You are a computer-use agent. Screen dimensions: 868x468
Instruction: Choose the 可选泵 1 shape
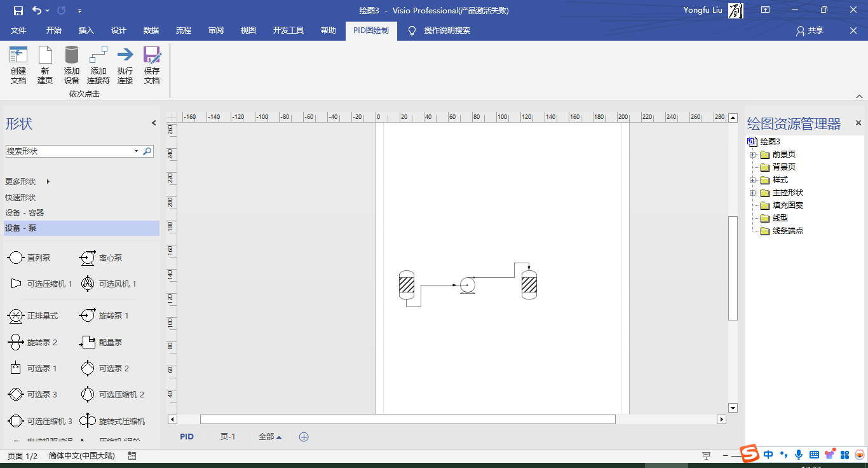(32, 368)
